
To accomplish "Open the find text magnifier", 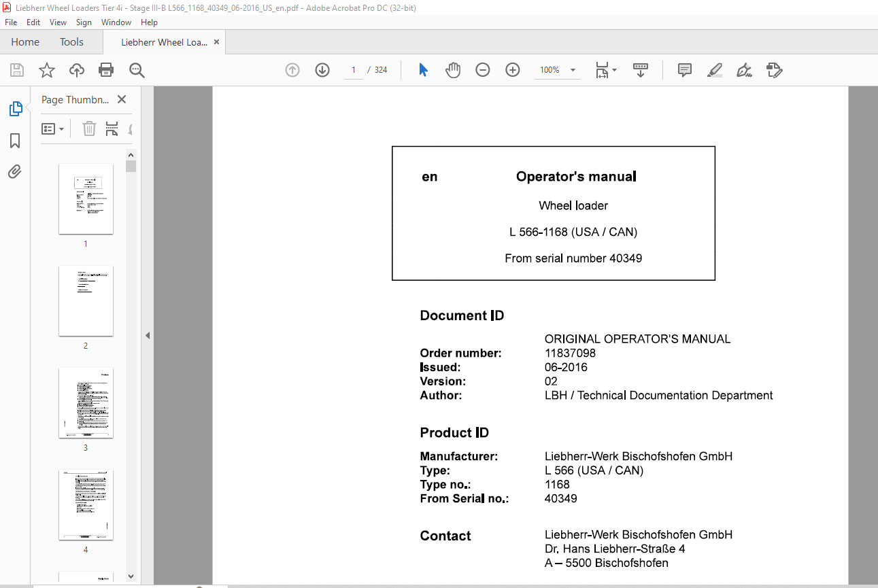I will (x=137, y=70).
